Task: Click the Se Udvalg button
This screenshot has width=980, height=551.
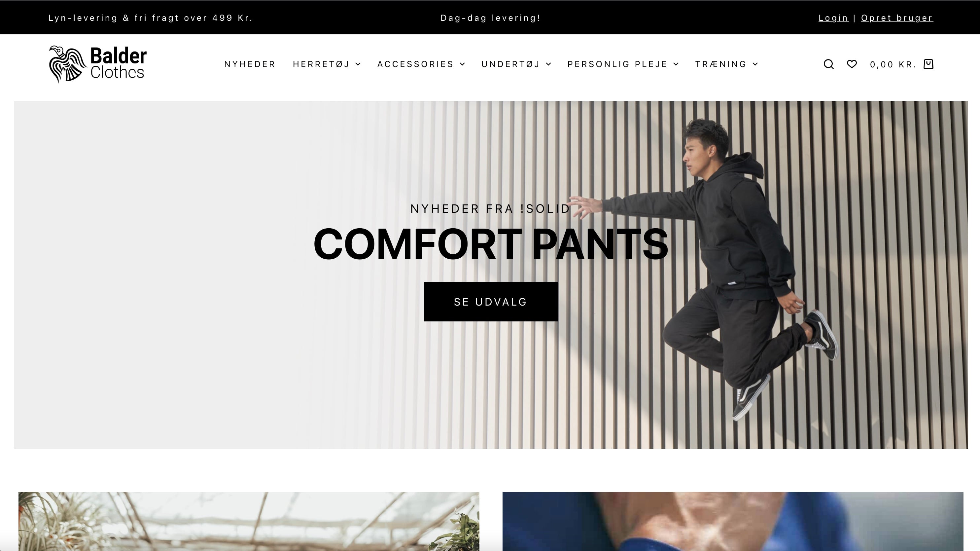Action: tap(491, 302)
